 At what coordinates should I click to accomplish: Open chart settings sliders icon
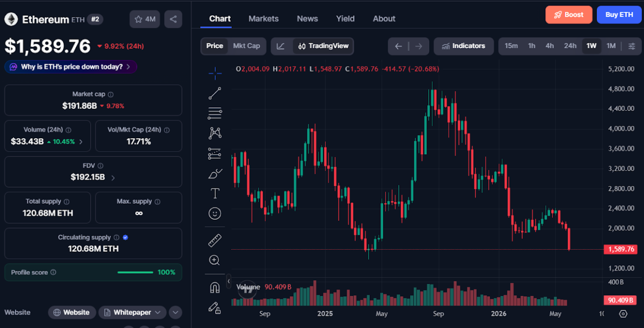coord(631,46)
